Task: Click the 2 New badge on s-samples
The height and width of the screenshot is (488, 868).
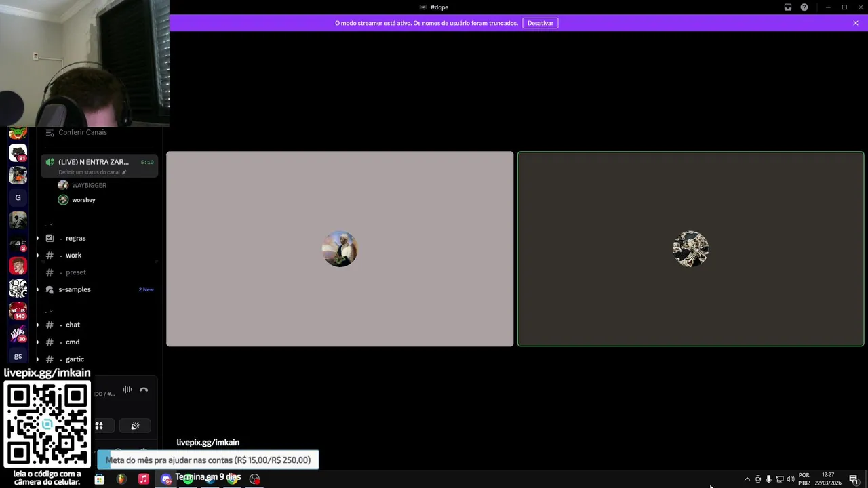Action: tap(146, 289)
